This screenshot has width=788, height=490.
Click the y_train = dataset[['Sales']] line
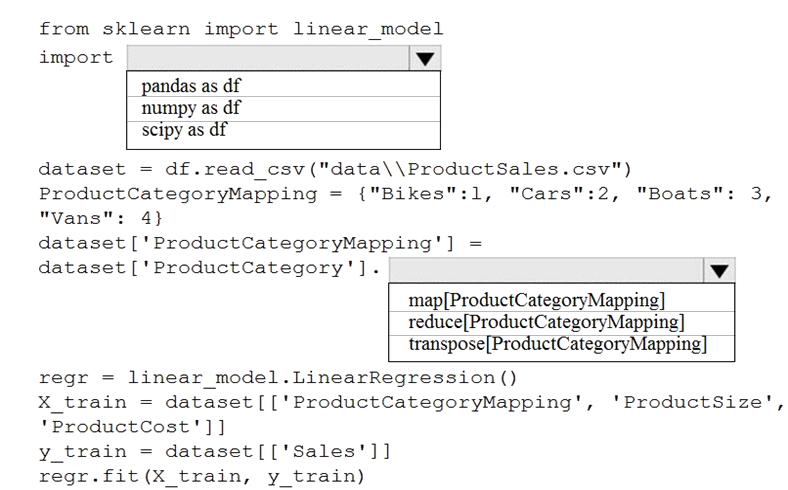215,451
